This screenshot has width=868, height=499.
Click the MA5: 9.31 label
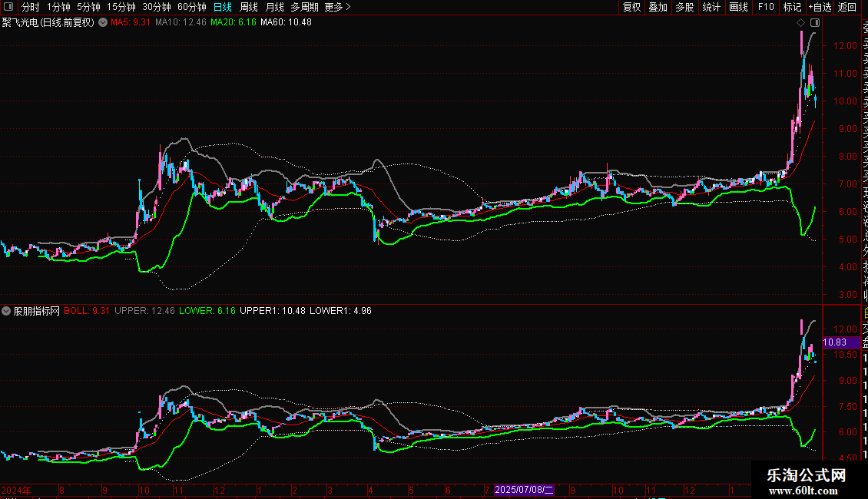(x=131, y=22)
